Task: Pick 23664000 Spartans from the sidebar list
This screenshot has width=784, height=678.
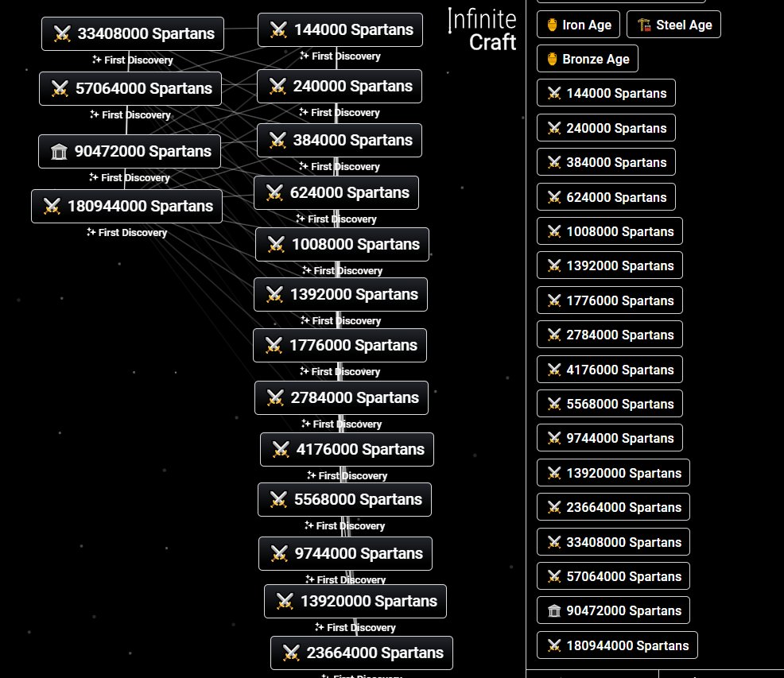Action: point(614,507)
